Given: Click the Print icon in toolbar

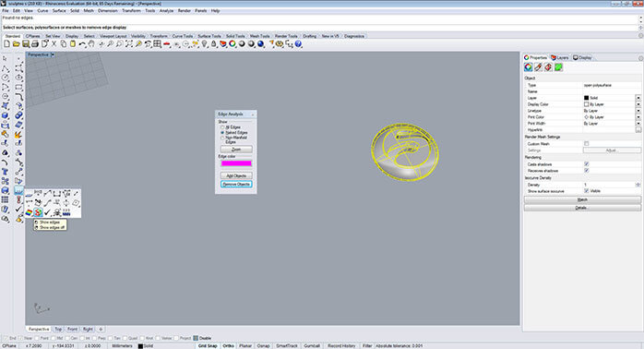Looking at the screenshot, I should tap(35, 44).
